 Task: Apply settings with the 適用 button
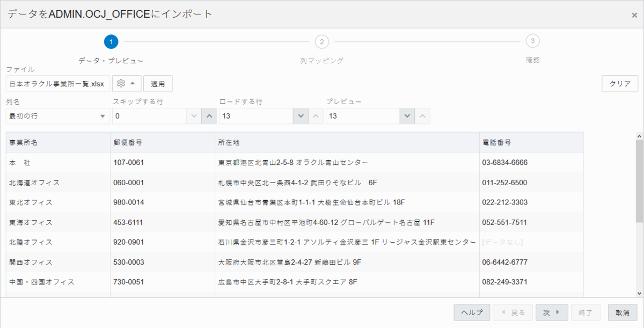(x=158, y=83)
